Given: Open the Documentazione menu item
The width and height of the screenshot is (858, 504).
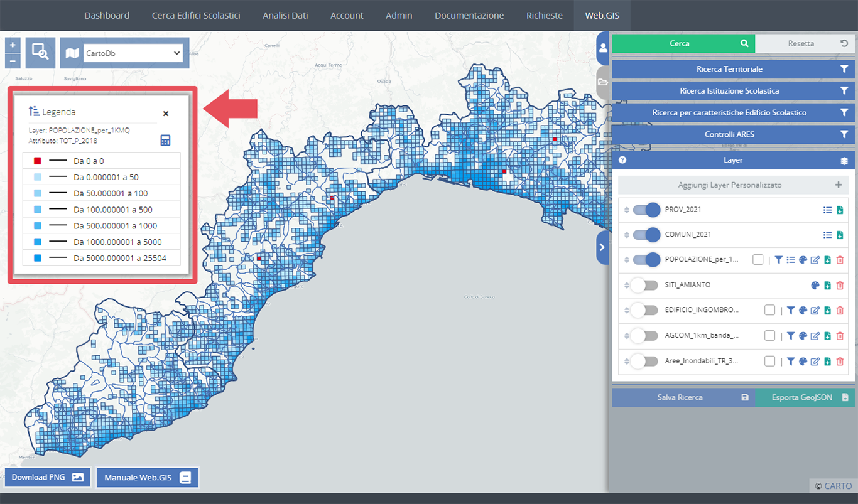Looking at the screenshot, I should tap(469, 15).
